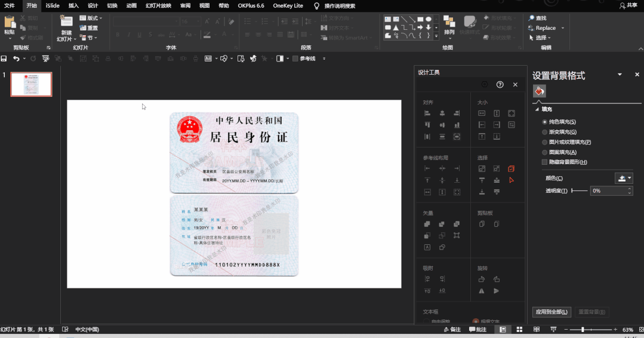Image resolution: width=644 pixels, height=338 pixels.
Task: Collapse the 填充 section expander
Action: tap(537, 109)
